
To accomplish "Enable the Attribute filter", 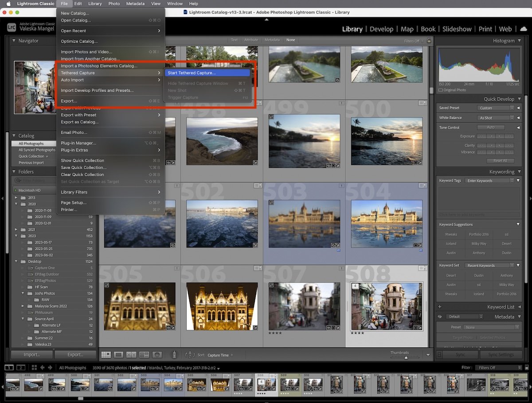I will tap(251, 40).
